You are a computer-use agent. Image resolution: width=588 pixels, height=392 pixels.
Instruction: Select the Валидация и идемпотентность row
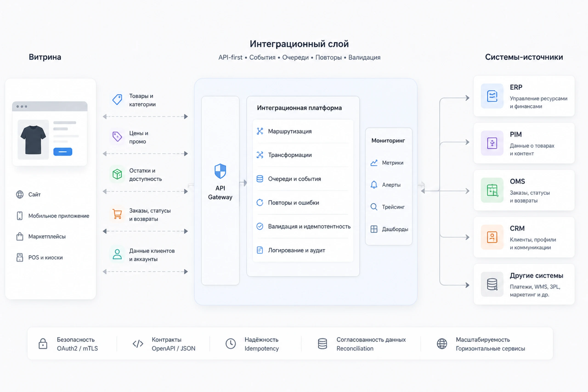(x=303, y=226)
